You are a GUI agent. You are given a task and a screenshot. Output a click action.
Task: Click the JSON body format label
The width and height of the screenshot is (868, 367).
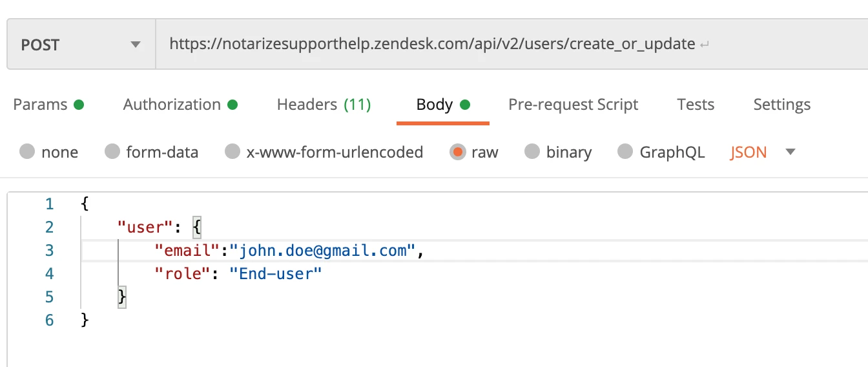749,152
